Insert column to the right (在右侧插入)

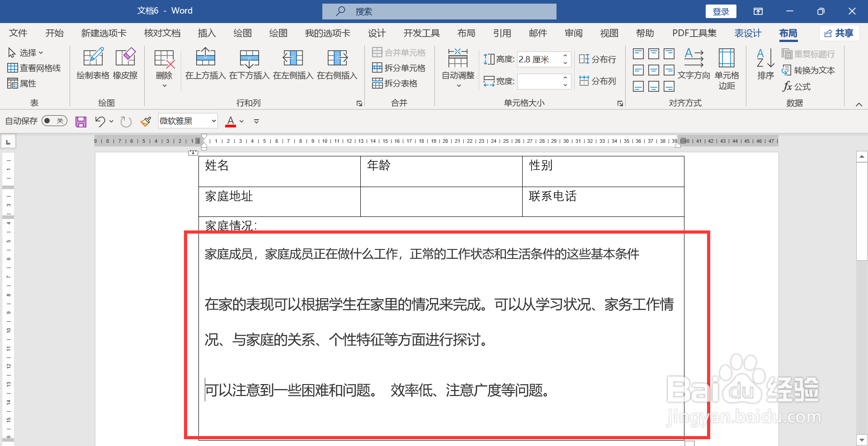pyautogui.click(x=337, y=64)
